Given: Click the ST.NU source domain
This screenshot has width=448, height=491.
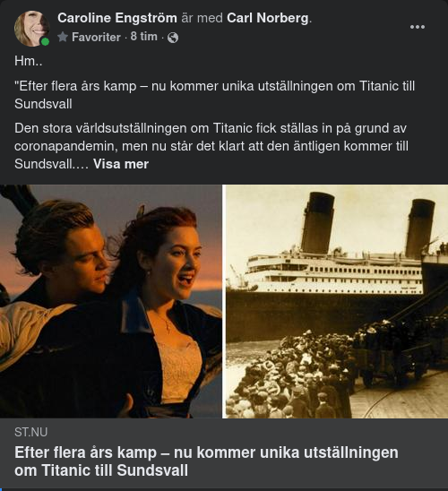Looking at the screenshot, I should [x=30, y=433].
